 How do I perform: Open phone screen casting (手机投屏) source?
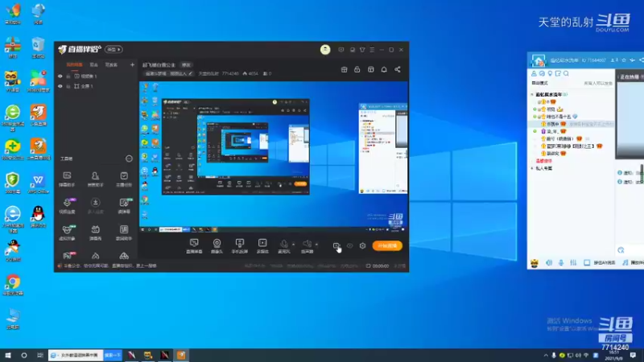click(239, 246)
